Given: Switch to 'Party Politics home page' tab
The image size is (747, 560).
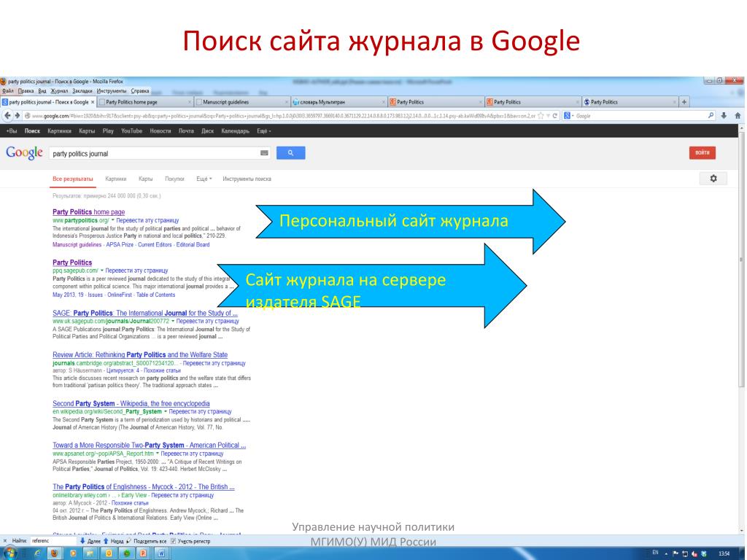Looking at the screenshot, I should pos(145,102).
